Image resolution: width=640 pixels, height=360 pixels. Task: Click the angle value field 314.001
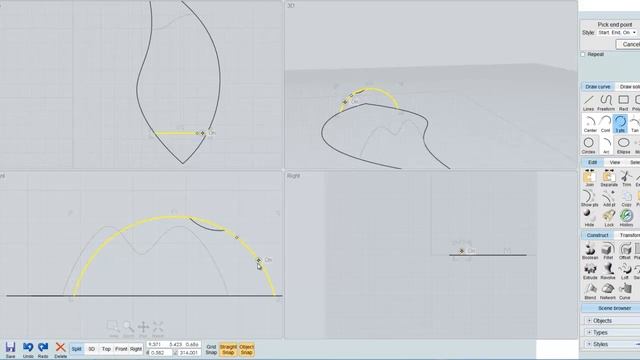[188, 353]
